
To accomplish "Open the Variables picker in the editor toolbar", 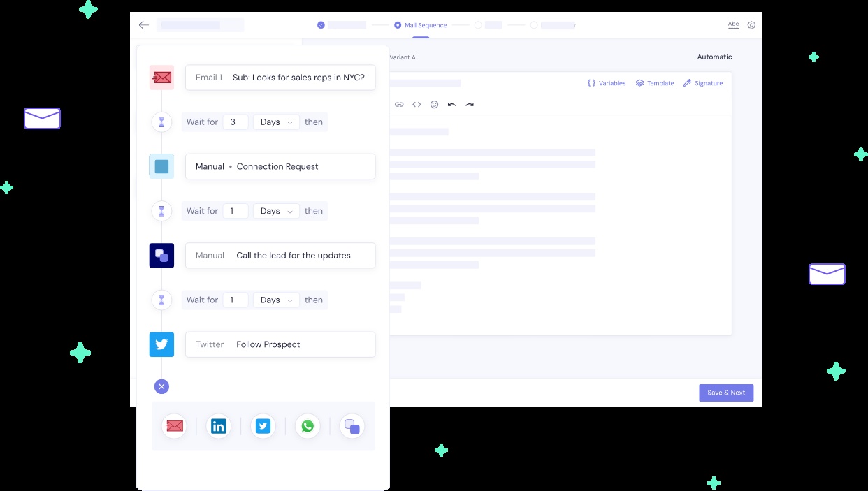I will [607, 83].
